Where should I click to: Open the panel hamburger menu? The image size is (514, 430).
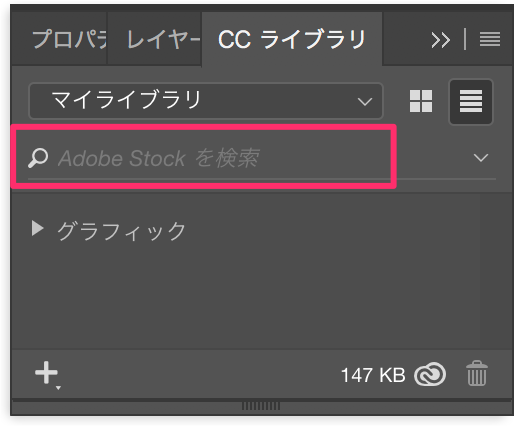tap(490, 39)
